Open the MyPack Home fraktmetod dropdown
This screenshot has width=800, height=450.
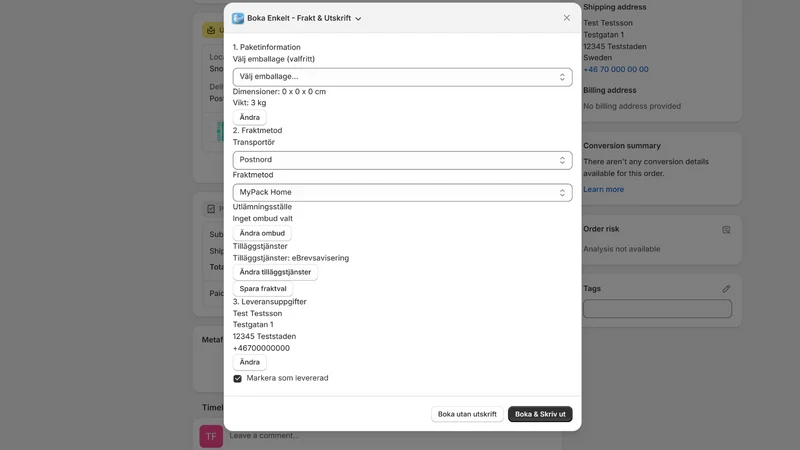click(402, 192)
